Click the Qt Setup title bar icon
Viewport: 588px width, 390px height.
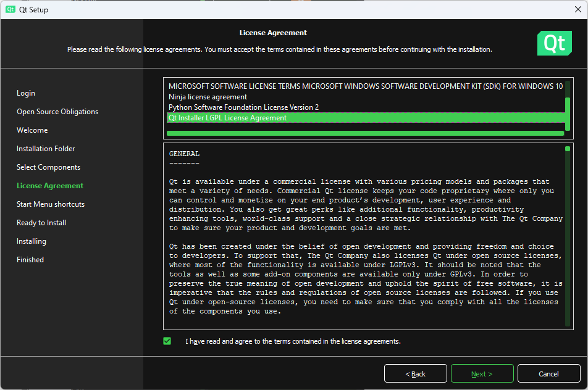point(10,9)
